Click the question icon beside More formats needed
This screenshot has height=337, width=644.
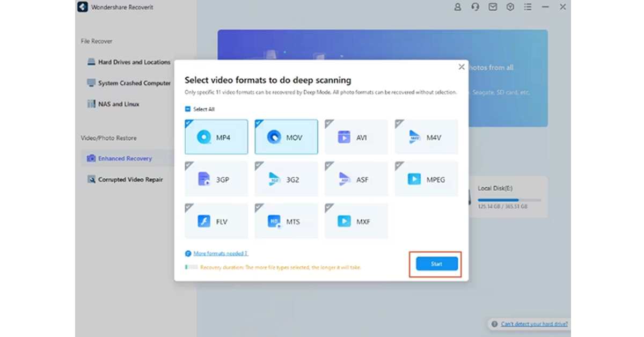tap(188, 253)
